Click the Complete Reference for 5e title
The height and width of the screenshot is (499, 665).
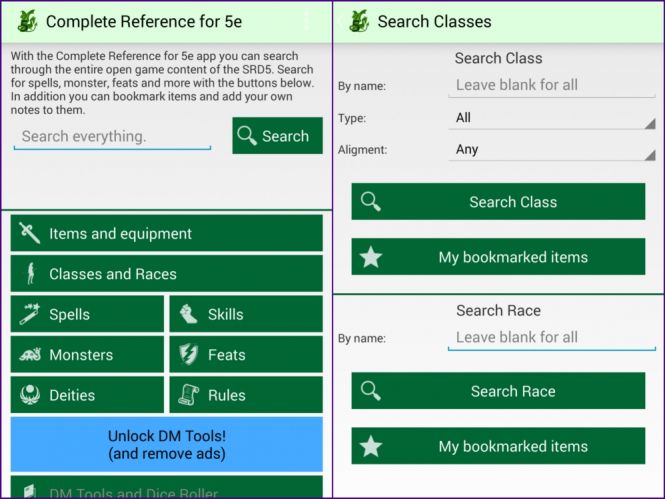pyautogui.click(x=144, y=22)
